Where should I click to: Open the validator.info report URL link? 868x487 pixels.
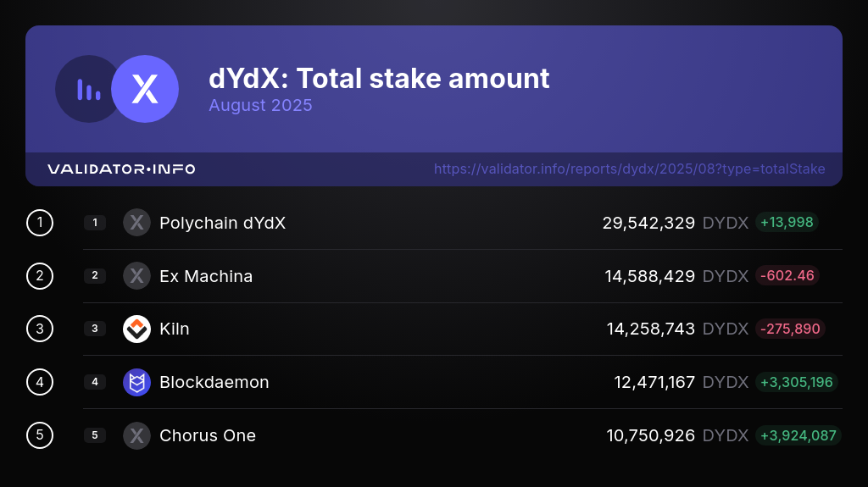pyautogui.click(x=629, y=169)
